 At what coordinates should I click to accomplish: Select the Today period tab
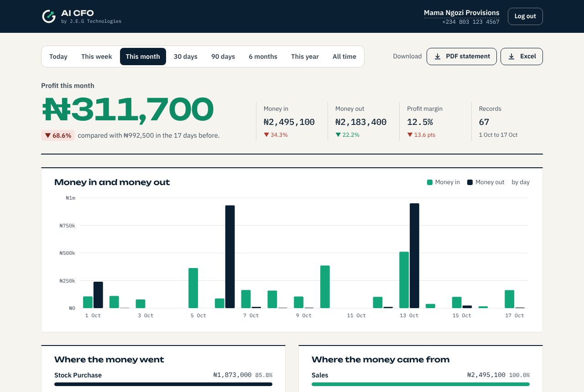58,57
